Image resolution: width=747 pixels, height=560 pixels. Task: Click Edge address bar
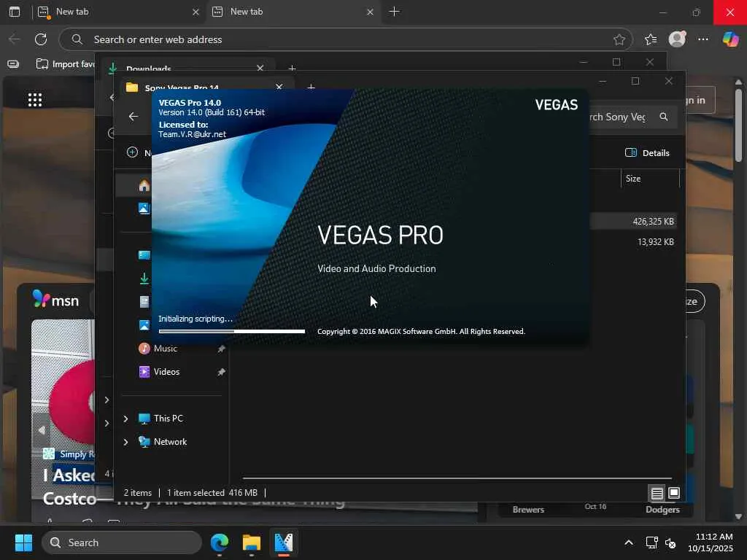click(x=345, y=39)
